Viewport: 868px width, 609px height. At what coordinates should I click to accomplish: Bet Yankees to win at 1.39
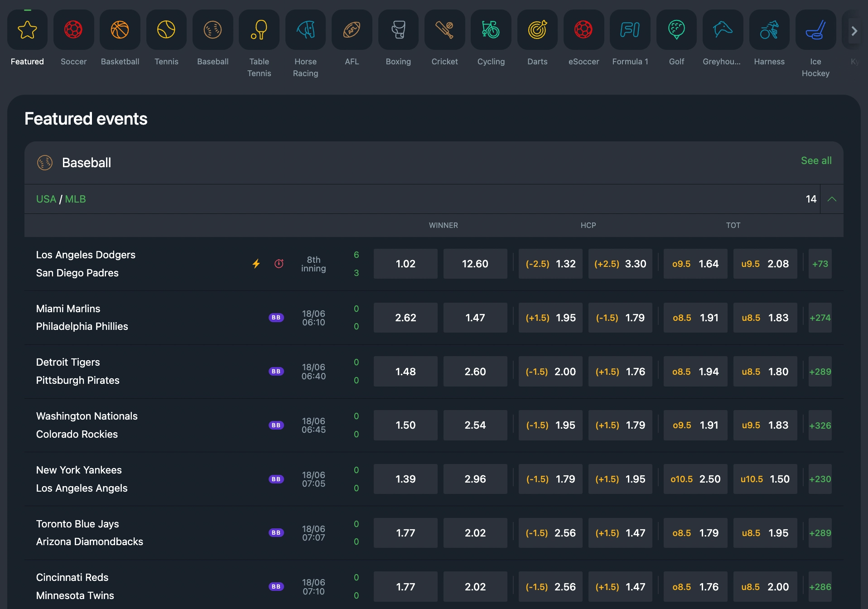(405, 479)
